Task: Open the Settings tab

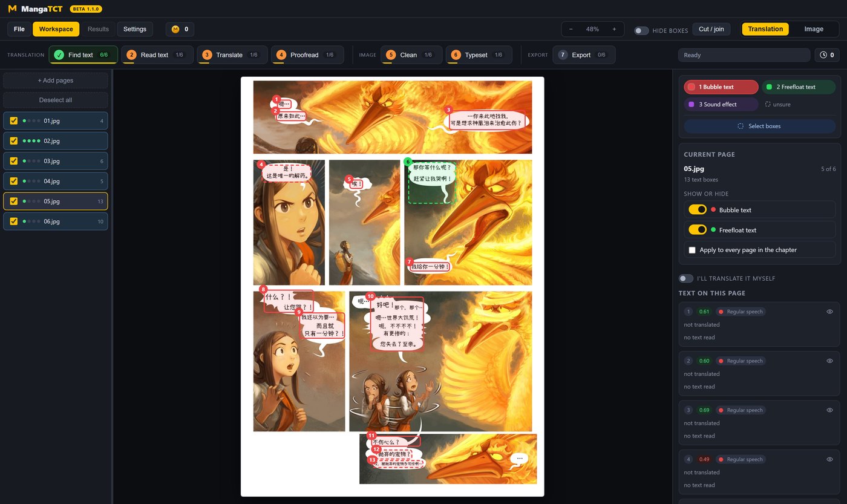Action: pyautogui.click(x=135, y=29)
